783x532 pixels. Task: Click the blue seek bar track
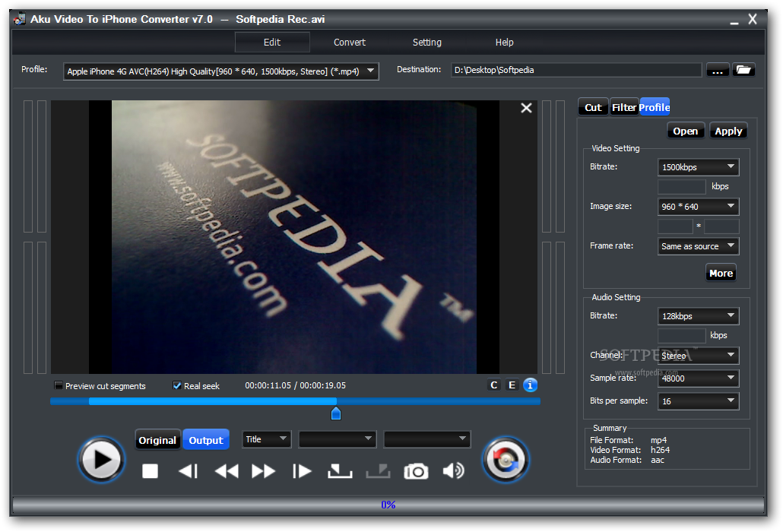coord(295,401)
